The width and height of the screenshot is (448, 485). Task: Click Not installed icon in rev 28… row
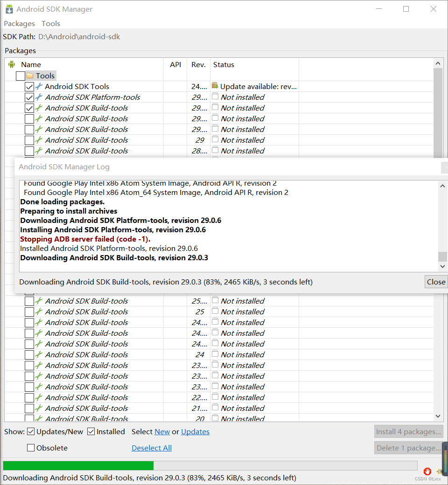tap(215, 150)
